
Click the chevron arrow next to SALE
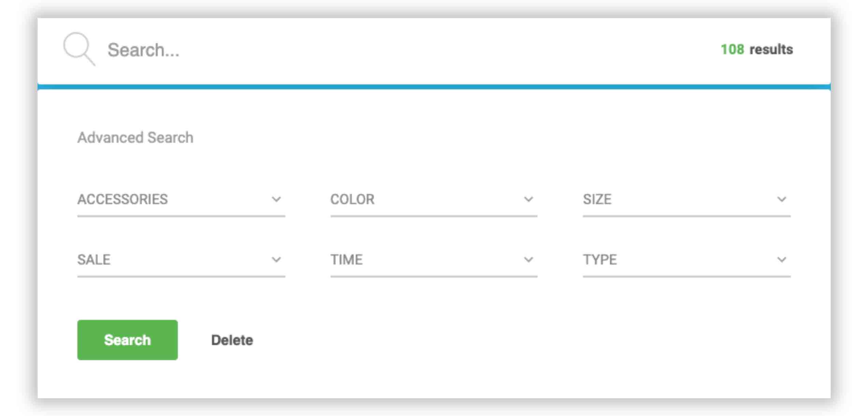pos(276,260)
